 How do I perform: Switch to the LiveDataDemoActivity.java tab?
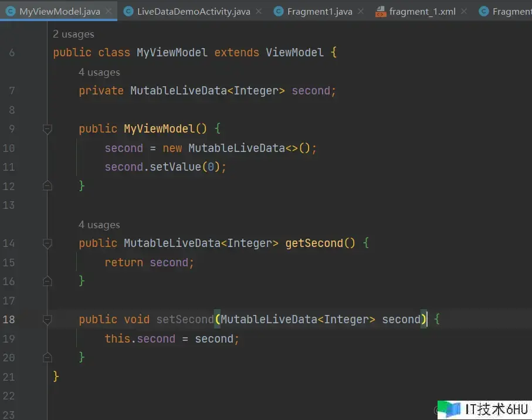click(x=194, y=11)
